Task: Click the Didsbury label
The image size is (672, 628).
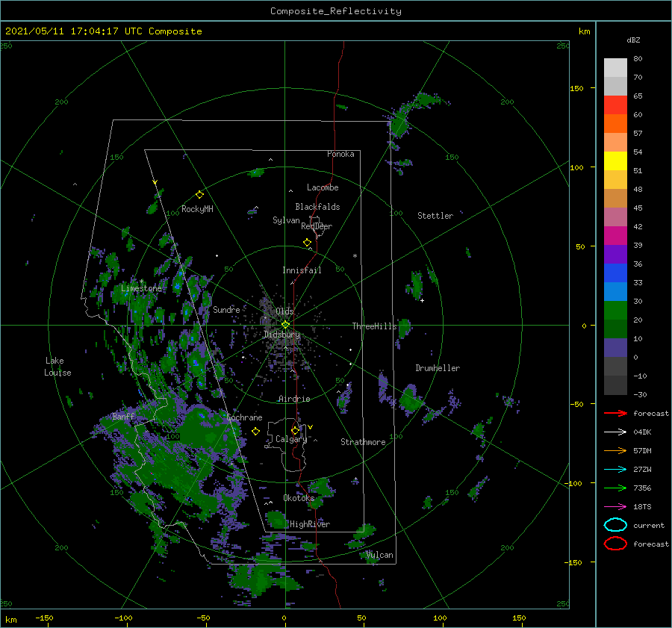Action: pyautogui.click(x=282, y=335)
